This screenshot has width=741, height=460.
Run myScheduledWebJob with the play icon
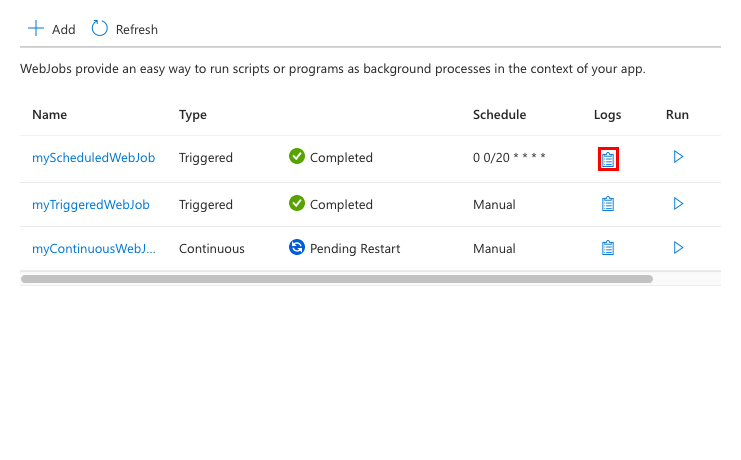click(x=678, y=156)
